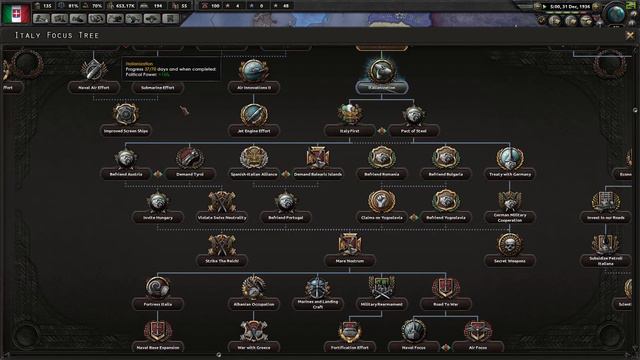Select the Military Rearmament focus

pyautogui.click(x=382, y=293)
